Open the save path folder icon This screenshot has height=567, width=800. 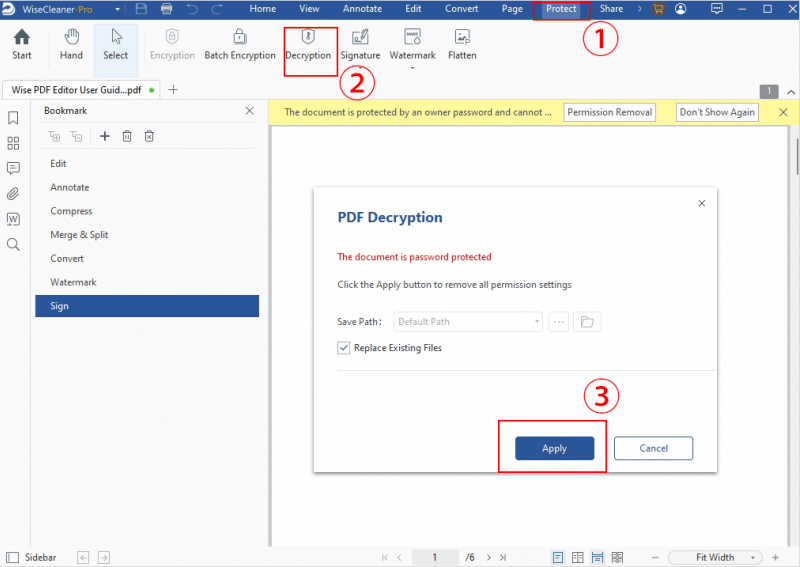coord(587,322)
